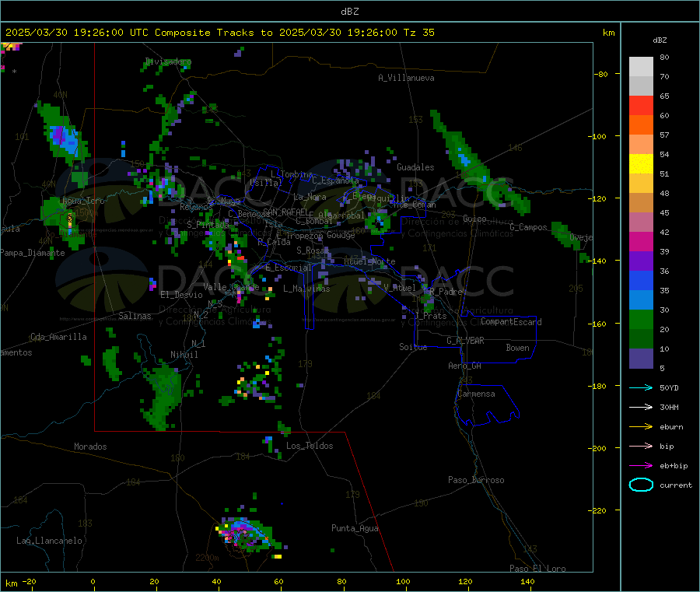The image size is (700, 592).
Task: Click the Bowen map label
Action: 517,348
